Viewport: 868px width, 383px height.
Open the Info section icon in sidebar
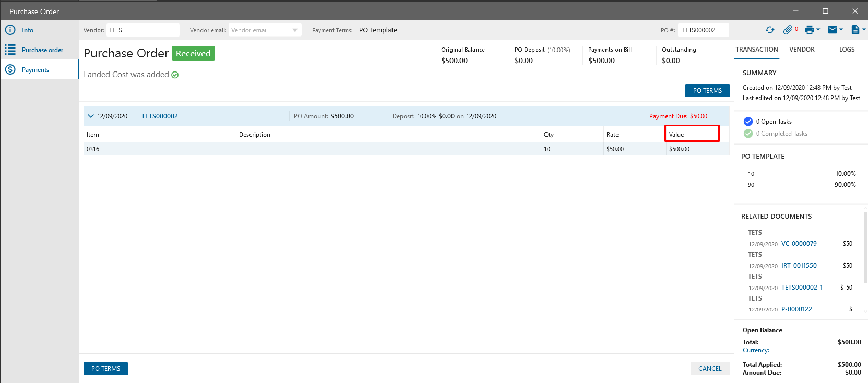point(10,30)
